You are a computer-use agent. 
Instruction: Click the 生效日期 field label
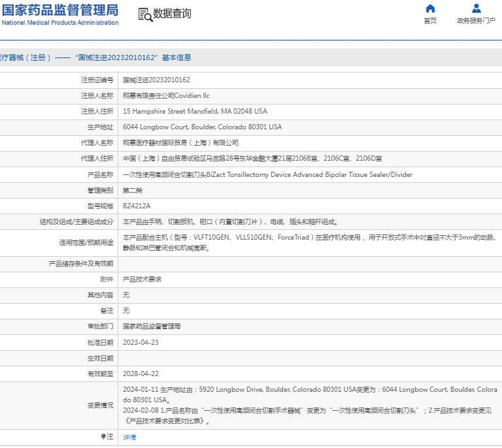[x=100, y=358]
